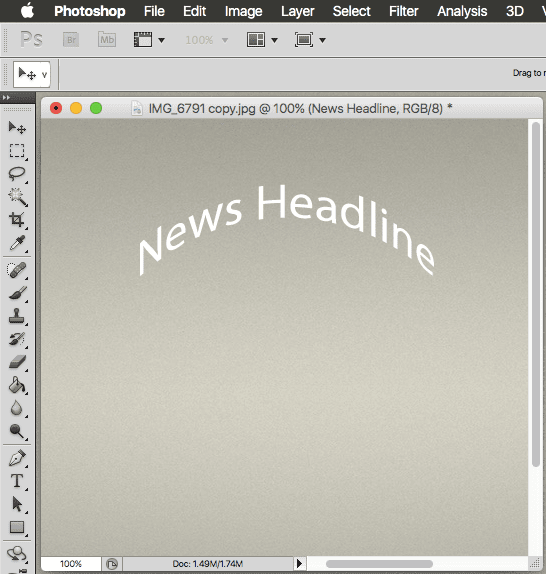The image size is (546, 574).
Task: Select the Rectangular Marquee tool
Action: pos(17,150)
